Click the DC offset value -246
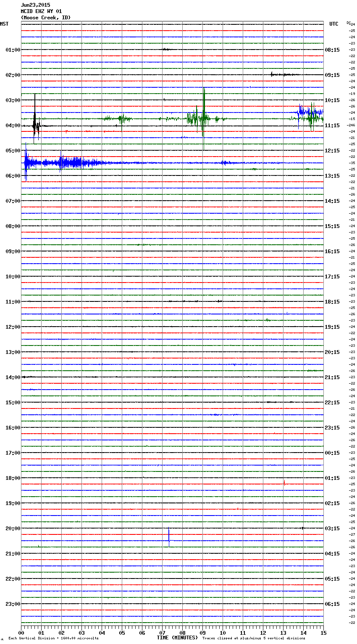The height and width of the screenshot is (644, 357). click(351, 125)
